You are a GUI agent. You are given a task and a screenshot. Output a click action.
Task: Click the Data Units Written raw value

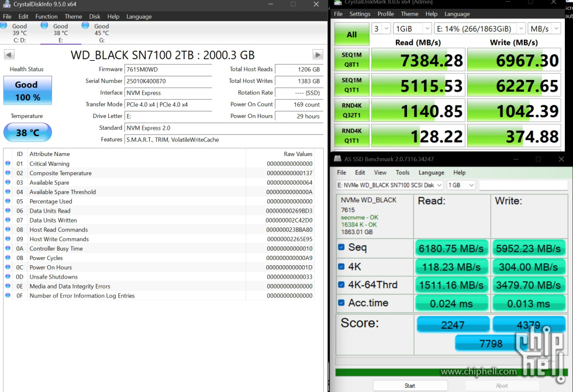coord(289,220)
